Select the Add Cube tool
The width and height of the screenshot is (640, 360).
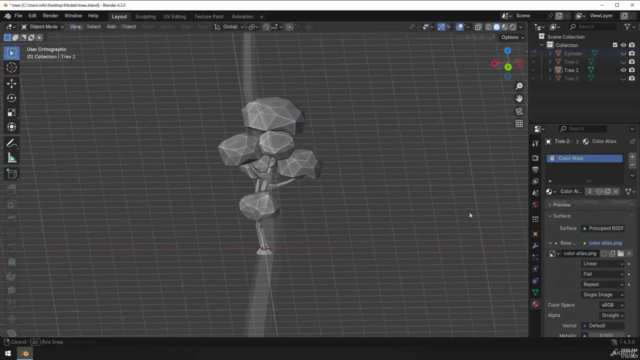pyautogui.click(x=11, y=174)
